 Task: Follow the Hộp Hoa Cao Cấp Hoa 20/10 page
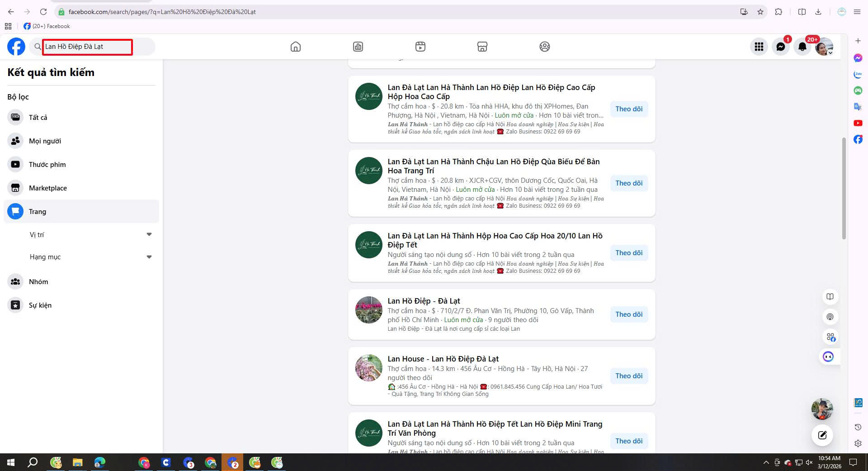(x=629, y=253)
